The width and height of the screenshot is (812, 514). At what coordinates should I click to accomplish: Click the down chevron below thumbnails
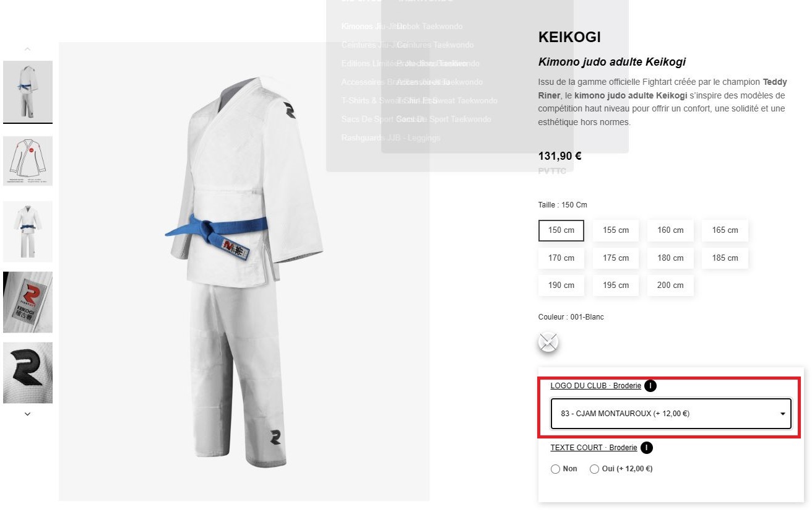[27, 414]
